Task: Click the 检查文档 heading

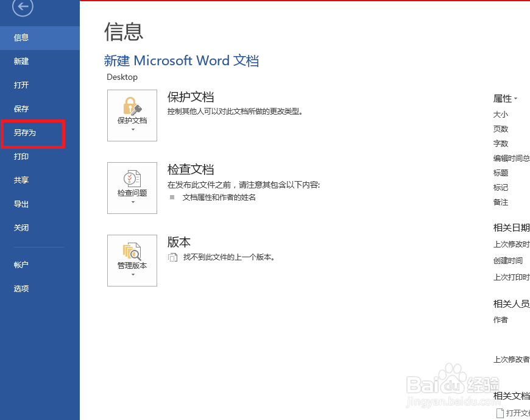Action: click(191, 169)
